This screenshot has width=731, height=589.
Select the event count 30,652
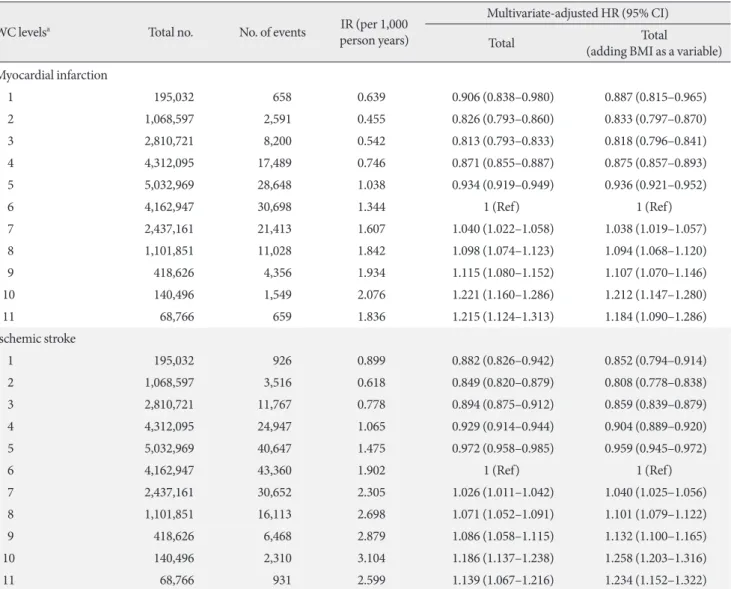(x=275, y=492)
